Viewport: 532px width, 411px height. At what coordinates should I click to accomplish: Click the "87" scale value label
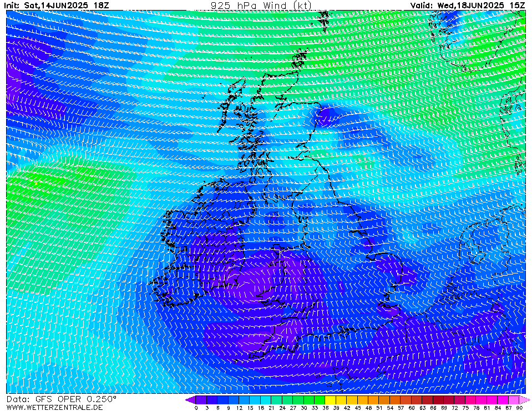click(508, 408)
